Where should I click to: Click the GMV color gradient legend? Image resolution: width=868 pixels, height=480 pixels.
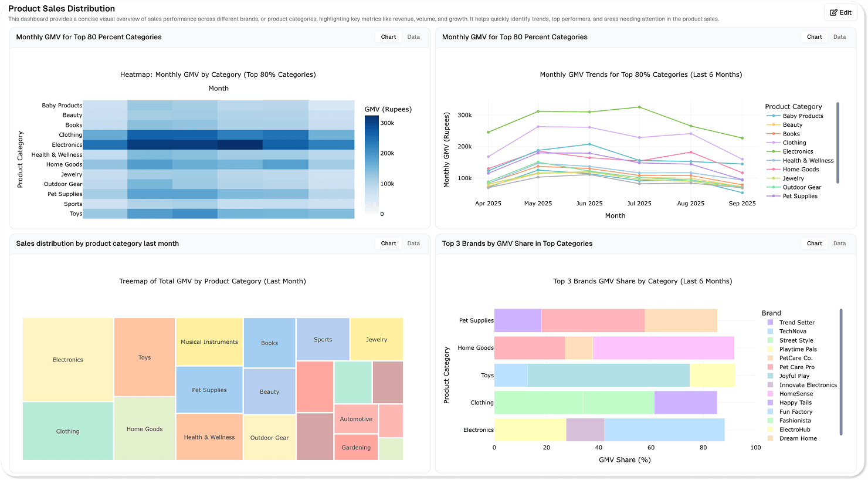coord(371,164)
